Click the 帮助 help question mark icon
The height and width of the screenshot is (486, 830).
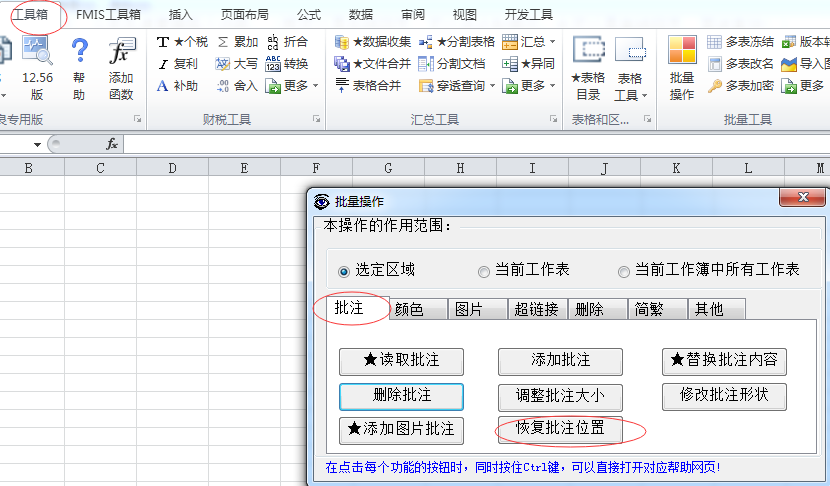point(79,52)
